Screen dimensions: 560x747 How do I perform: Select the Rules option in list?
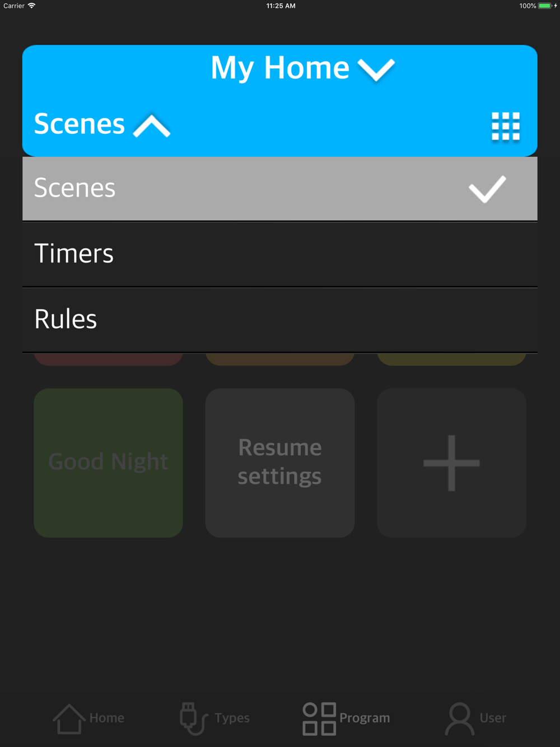pyautogui.click(x=280, y=320)
